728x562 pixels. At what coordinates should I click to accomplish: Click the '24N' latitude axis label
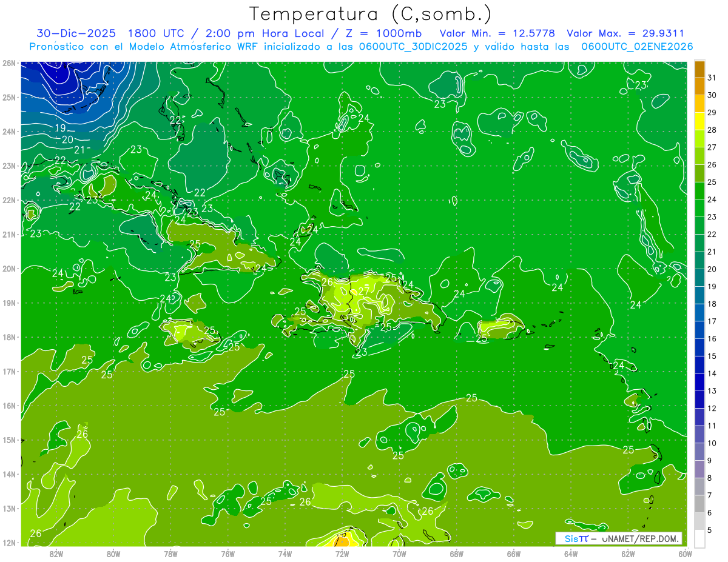click(x=8, y=132)
